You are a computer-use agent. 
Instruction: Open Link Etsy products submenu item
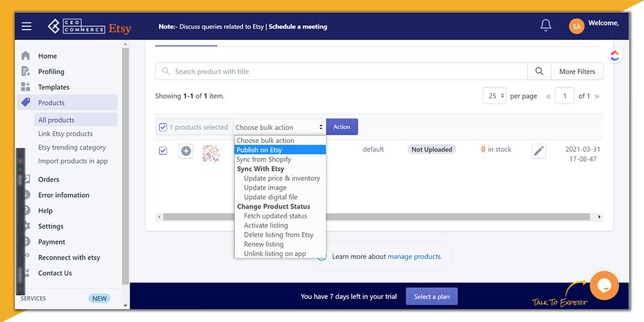[65, 133]
